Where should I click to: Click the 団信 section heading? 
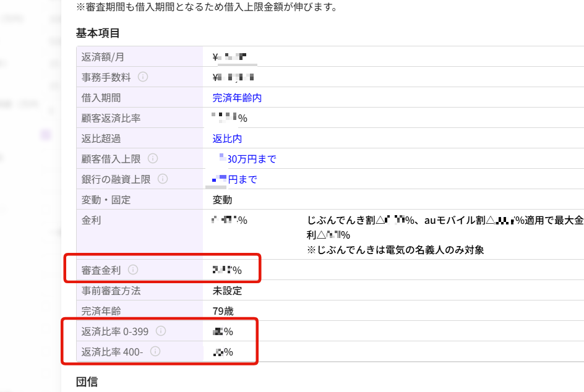[x=87, y=381]
